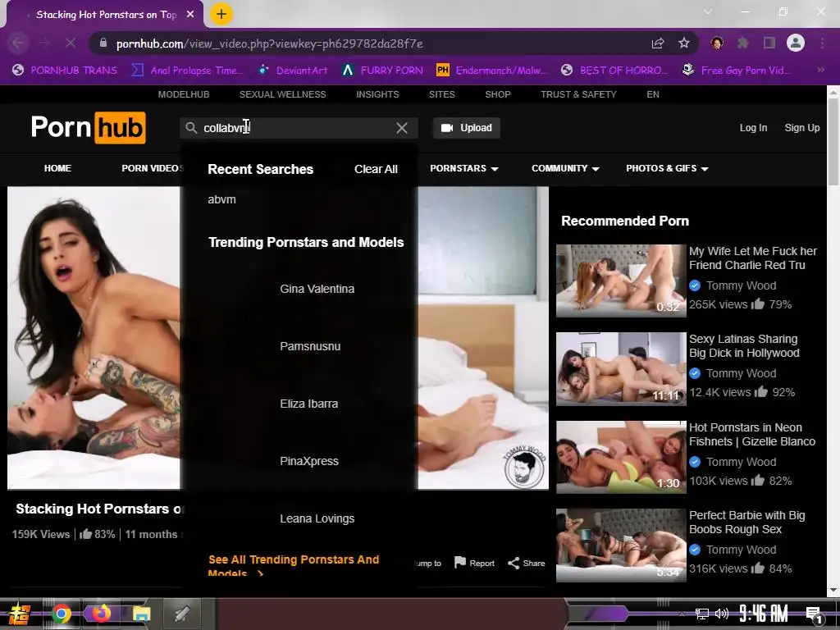
Task: Focus the search field containing collabvm
Action: point(298,128)
